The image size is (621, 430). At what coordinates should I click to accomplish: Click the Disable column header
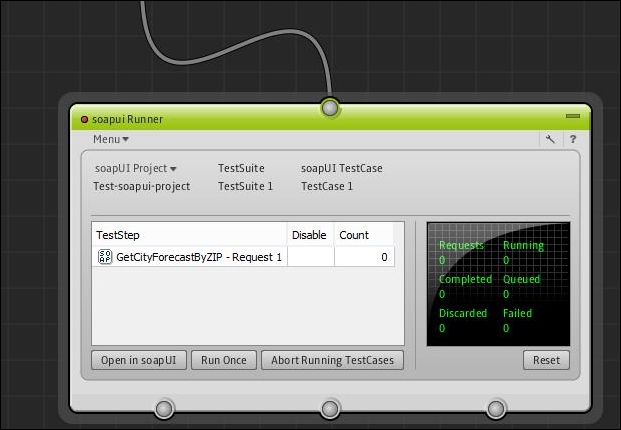310,235
